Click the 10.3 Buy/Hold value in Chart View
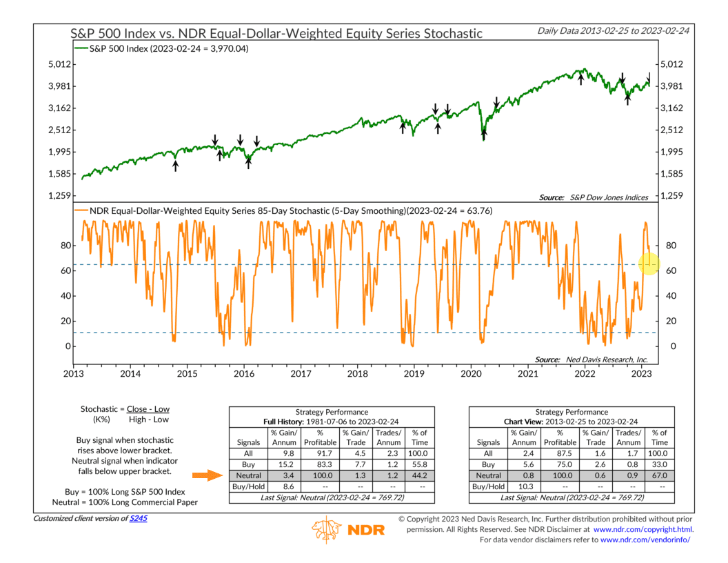The image size is (728, 563). tap(527, 487)
